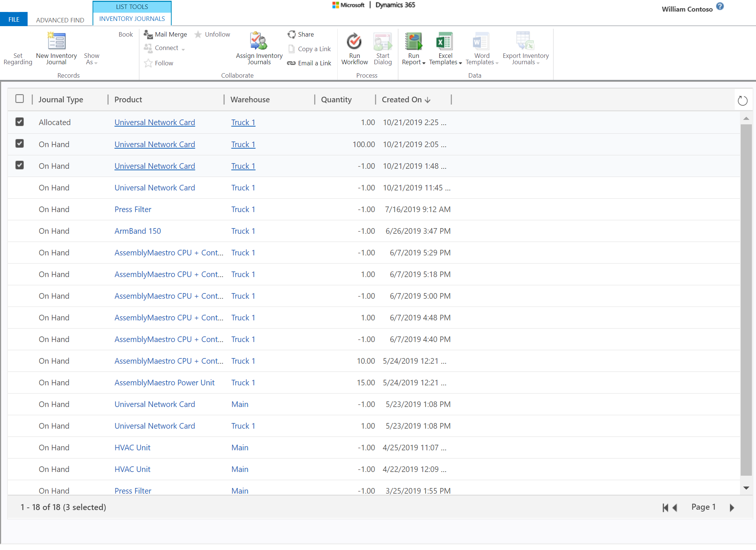
Task: Toggle checkbox for Allocated journal row
Action: click(19, 122)
